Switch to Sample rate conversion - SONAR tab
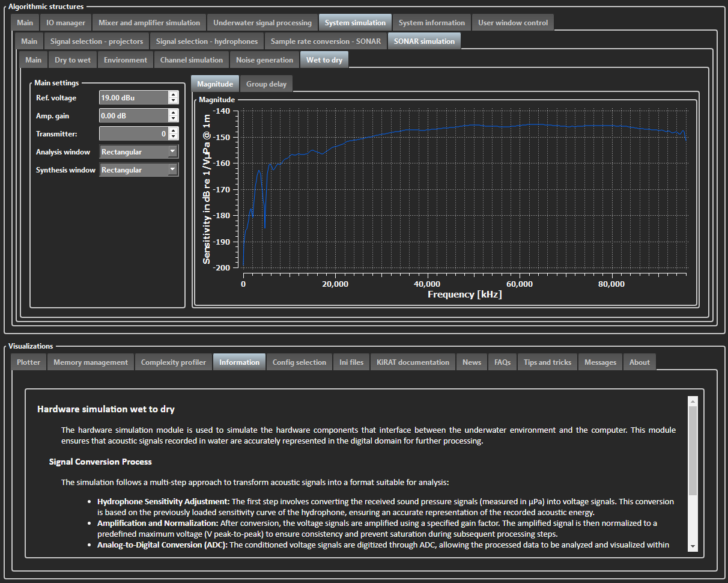Screen dimensions: 728x583 pos(326,41)
